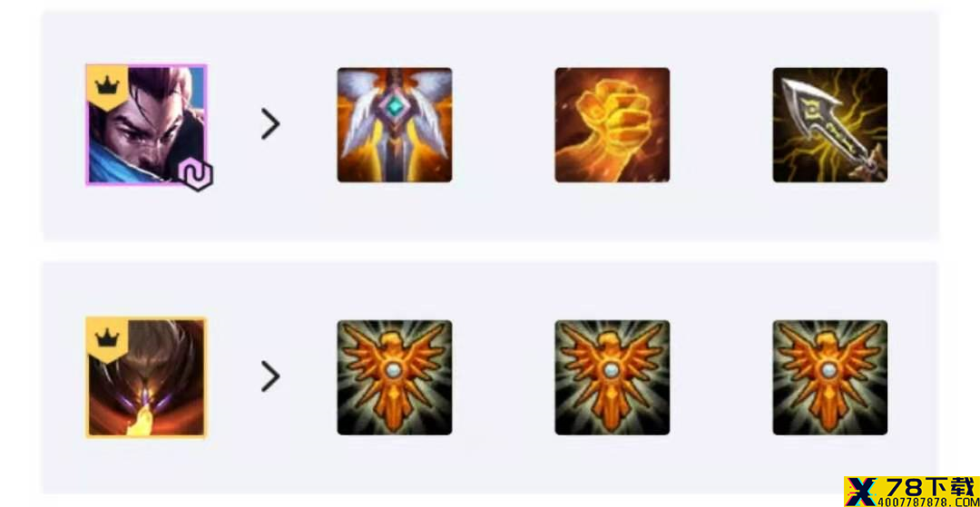Click the hooded champion portrait with purple eyes
This screenshot has width=980, height=507.
tap(145, 377)
